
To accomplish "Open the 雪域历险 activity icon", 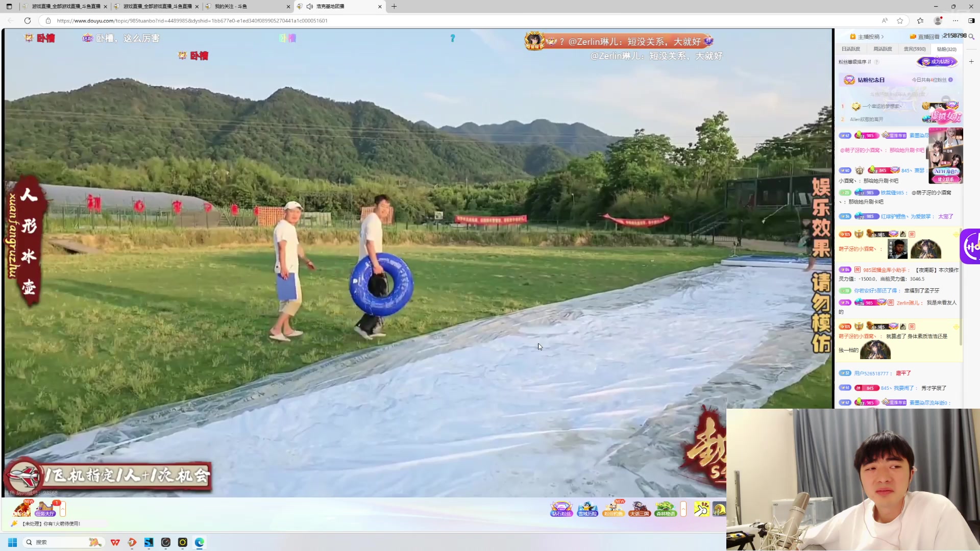I will 587,509.
